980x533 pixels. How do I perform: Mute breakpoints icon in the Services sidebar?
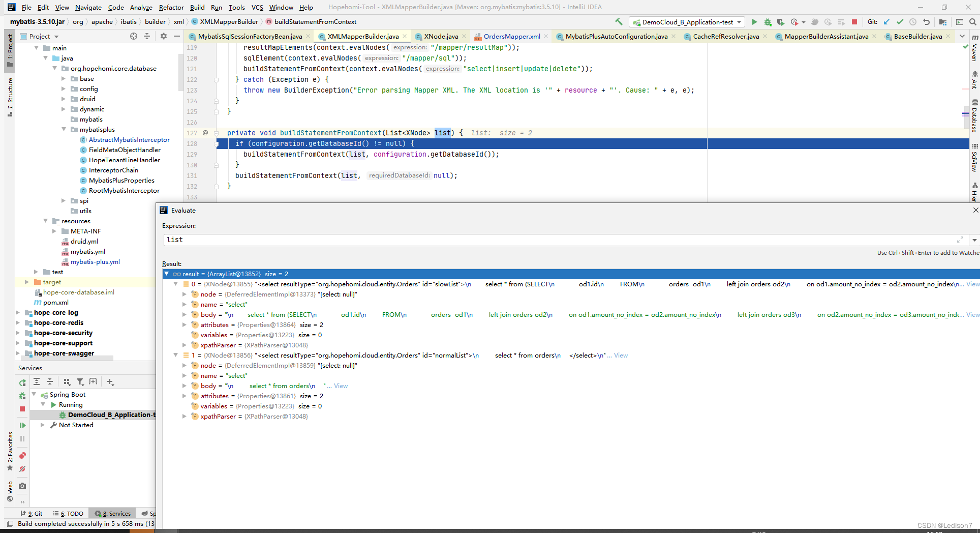22,469
